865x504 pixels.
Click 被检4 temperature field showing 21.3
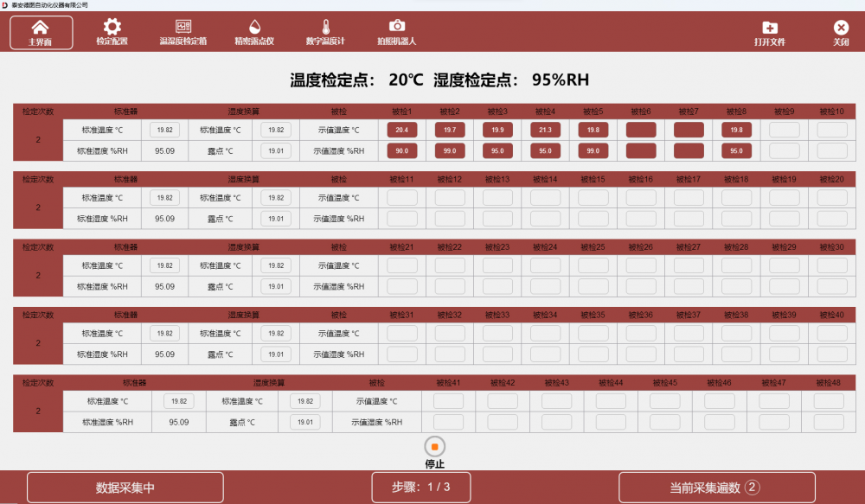(x=544, y=129)
